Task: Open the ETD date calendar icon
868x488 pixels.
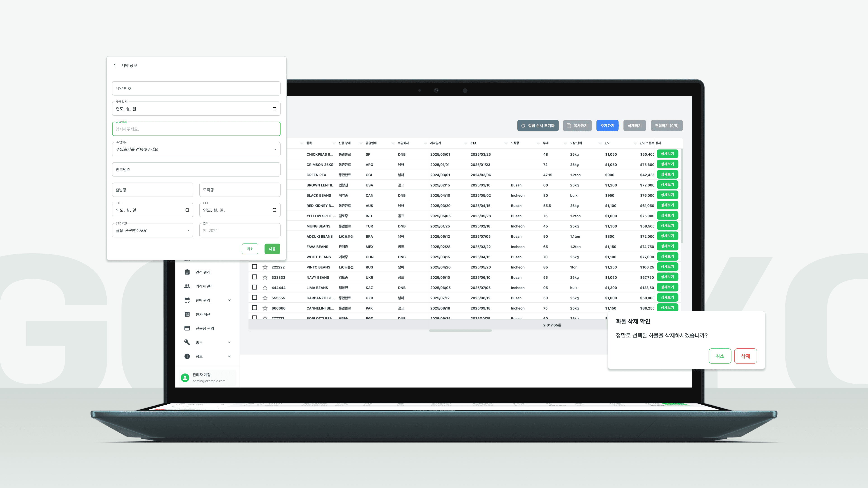Action: click(x=187, y=210)
